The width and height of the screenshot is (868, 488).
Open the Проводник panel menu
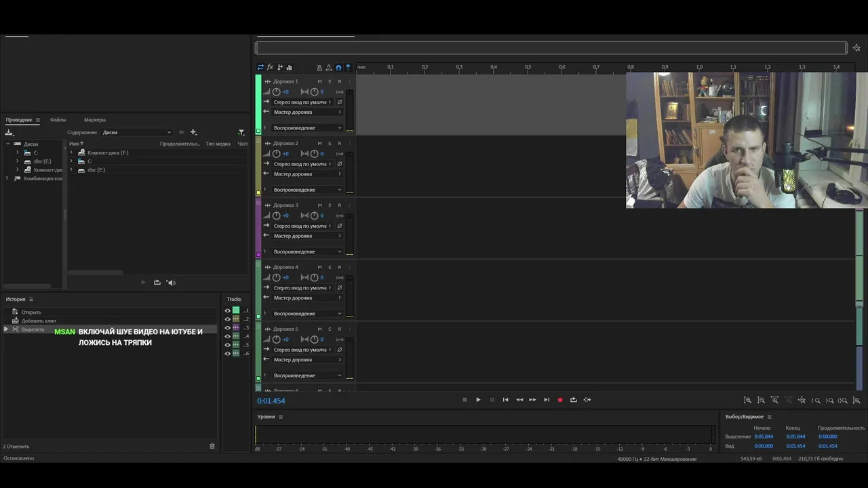click(37, 120)
